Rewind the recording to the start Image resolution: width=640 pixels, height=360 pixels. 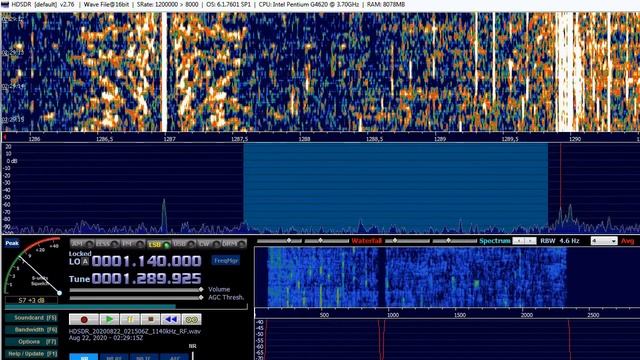(x=171, y=319)
